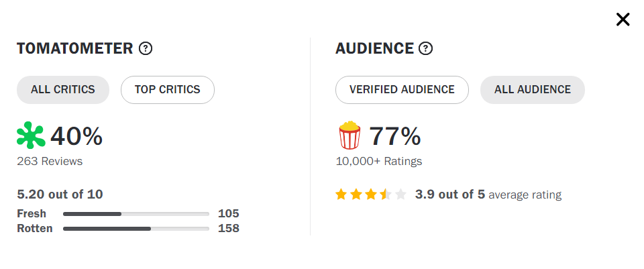Click the Tomatometer help question-mark icon
The image size is (644, 269).
pos(146,48)
